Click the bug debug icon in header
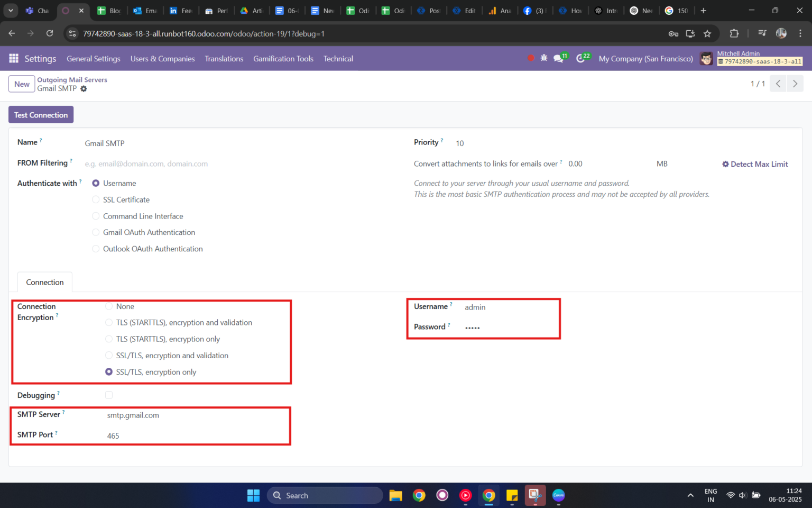Viewport: 812px width, 508px height. coord(544,58)
